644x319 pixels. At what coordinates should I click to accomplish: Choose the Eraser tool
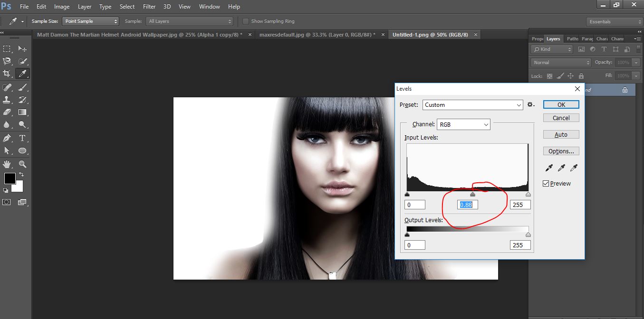pos(7,113)
